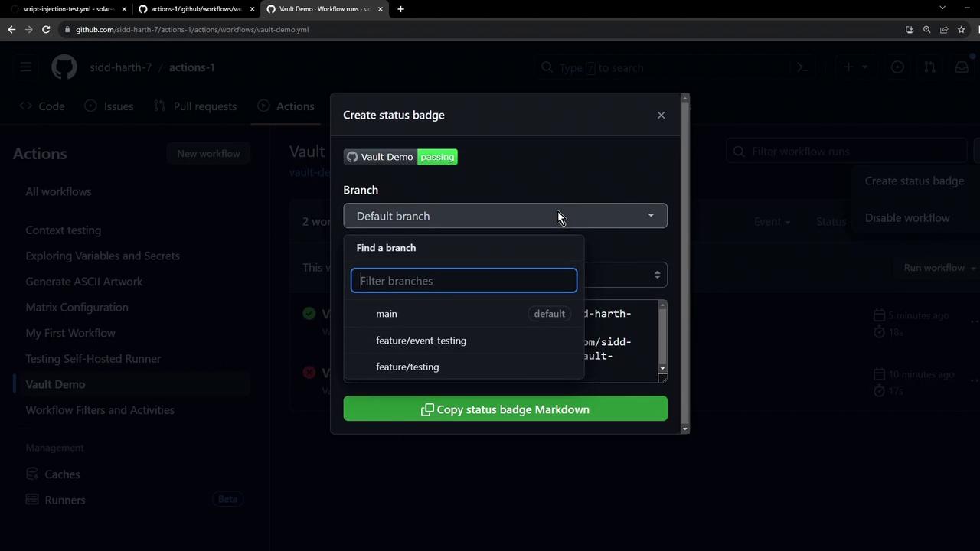The width and height of the screenshot is (980, 551).
Task: Reload the page with the refresh icon
Action: pos(46,29)
